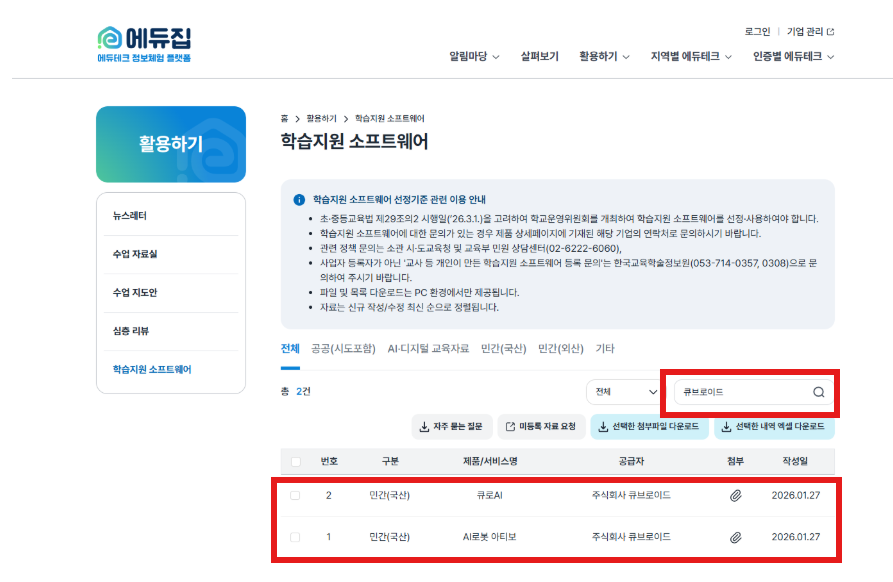Screen dimensions: 893x582
Task: Click 선택한 첨부파일 다운로드 button
Action: [649, 427]
